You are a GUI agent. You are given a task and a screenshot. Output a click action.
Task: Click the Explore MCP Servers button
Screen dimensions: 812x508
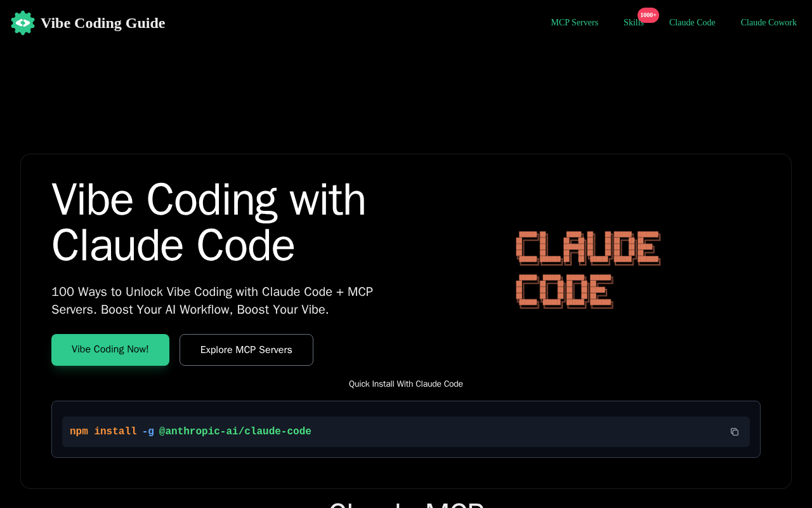point(246,350)
